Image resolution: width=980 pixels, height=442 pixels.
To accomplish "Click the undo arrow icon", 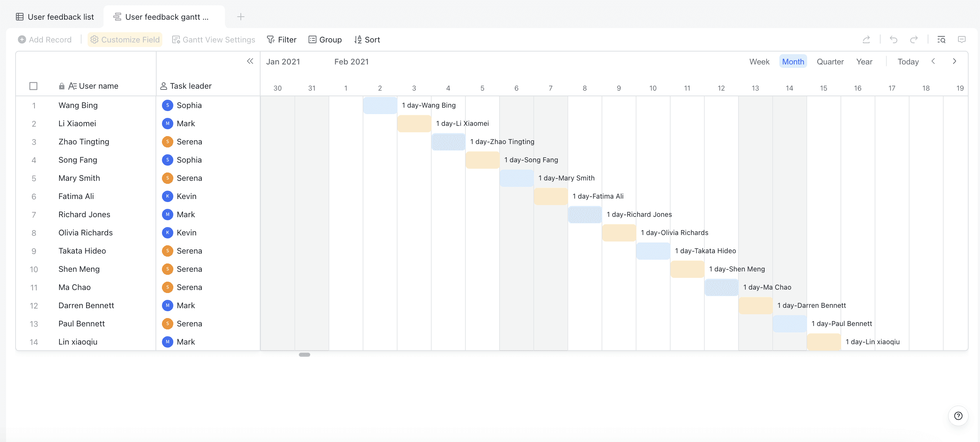I will pyautogui.click(x=894, y=39).
